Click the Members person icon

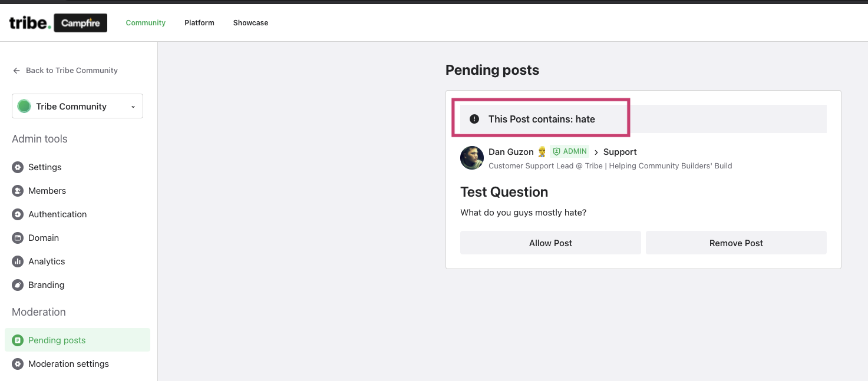18,191
